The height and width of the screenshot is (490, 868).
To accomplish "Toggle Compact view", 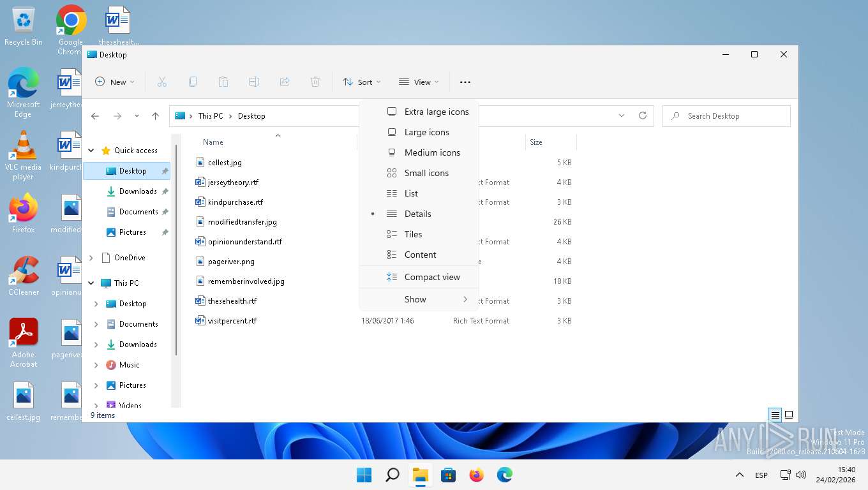I will tap(419, 277).
